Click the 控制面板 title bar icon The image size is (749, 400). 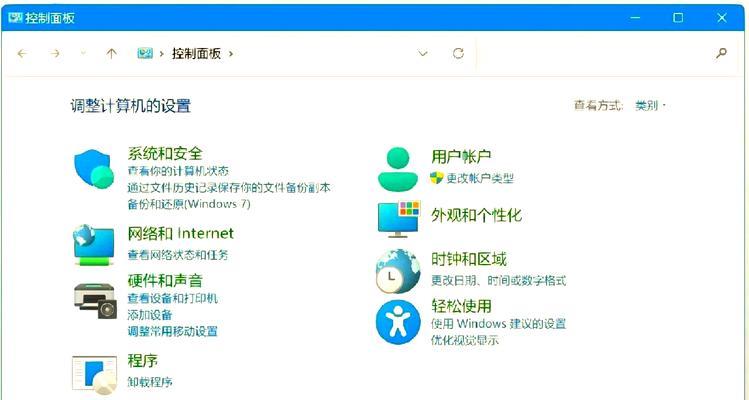15,18
